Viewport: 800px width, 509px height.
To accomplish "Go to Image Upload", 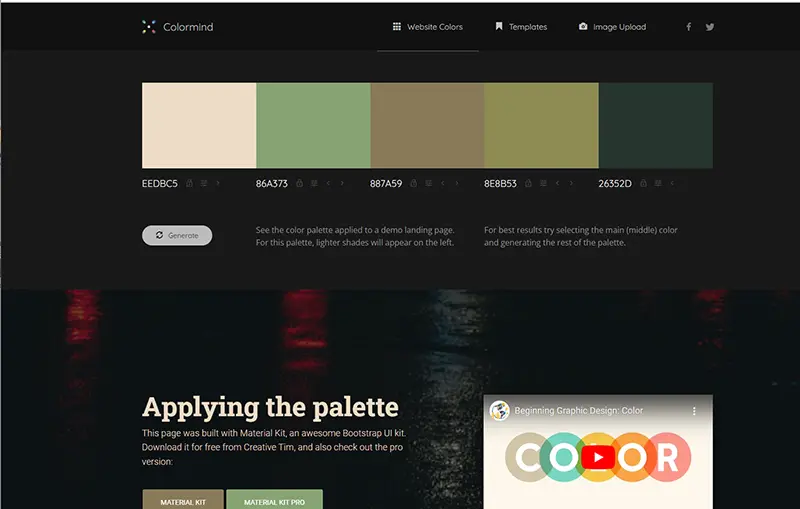I will pos(612,27).
